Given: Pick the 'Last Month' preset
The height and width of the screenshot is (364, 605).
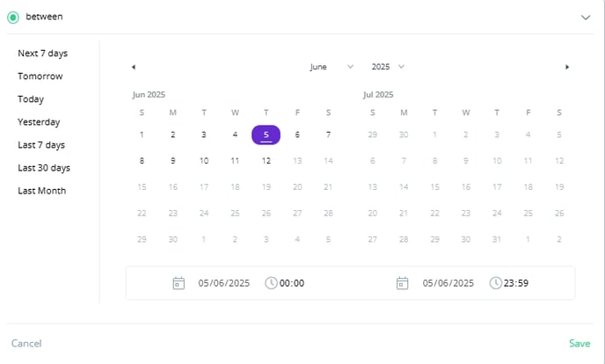Looking at the screenshot, I should click(x=41, y=191).
